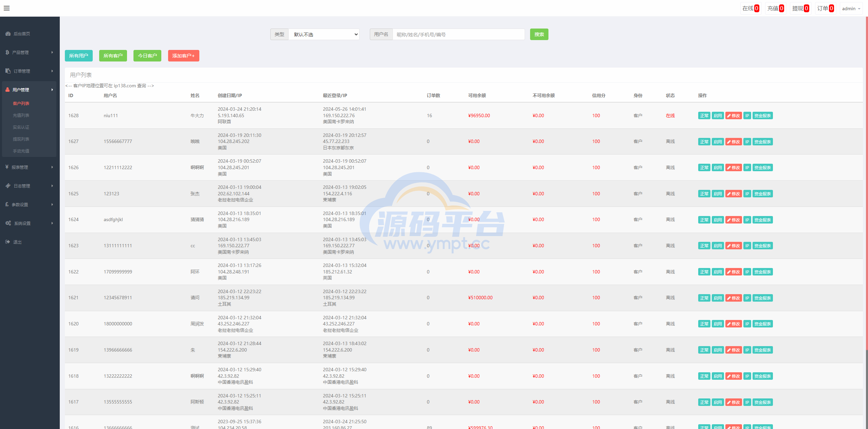
Task: Click the 产品管理 bitcoin icon
Action: coord(7,52)
